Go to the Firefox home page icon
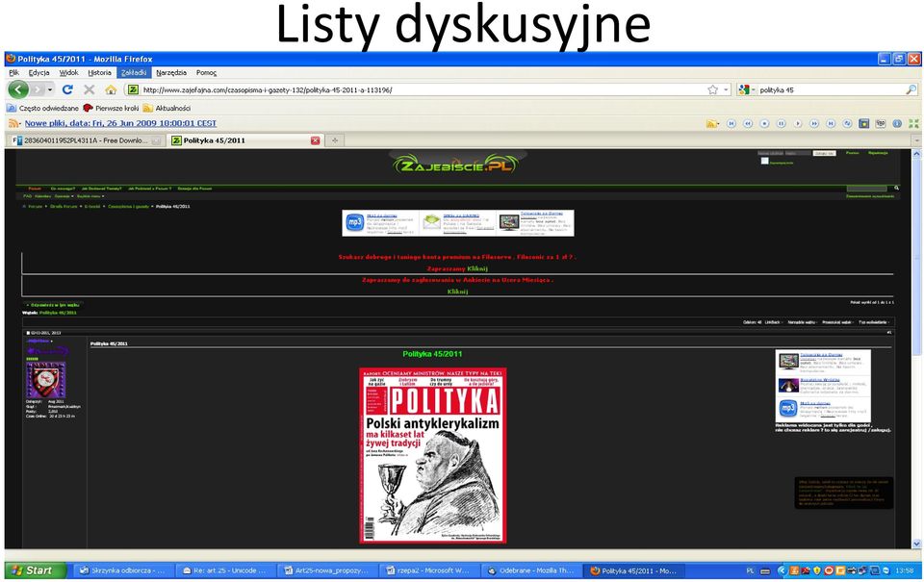924x582 pixels. pos(111,89)
